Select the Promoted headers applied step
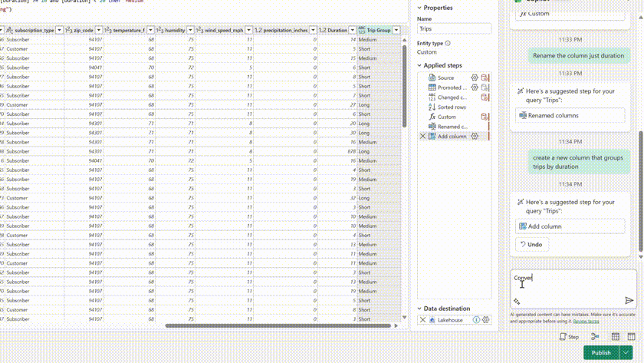 point(452,87)
